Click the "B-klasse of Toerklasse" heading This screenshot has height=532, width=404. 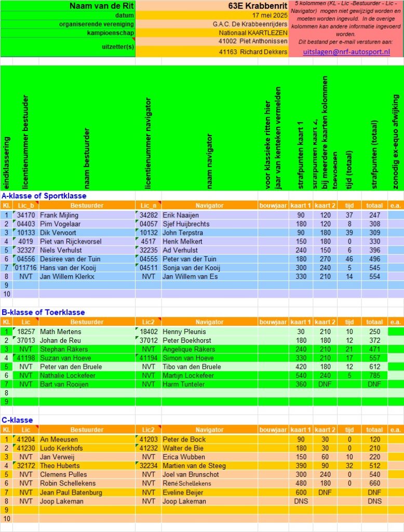[43, 312]
